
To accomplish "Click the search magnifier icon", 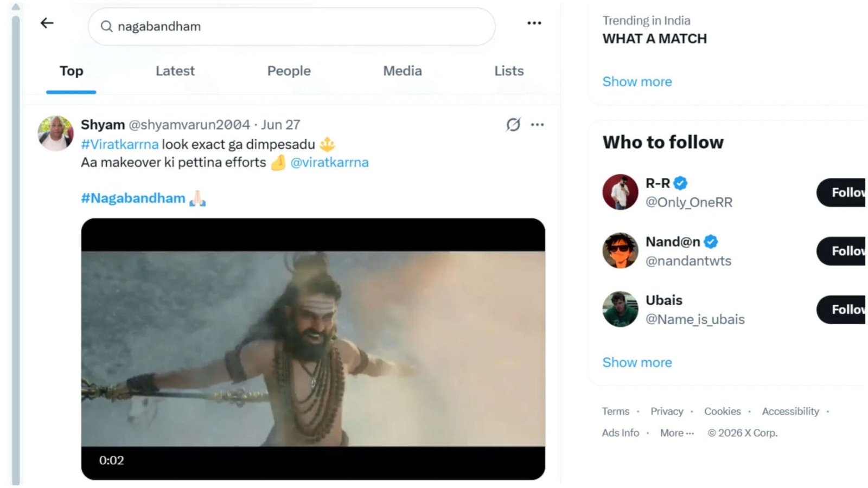I will 106,27.
